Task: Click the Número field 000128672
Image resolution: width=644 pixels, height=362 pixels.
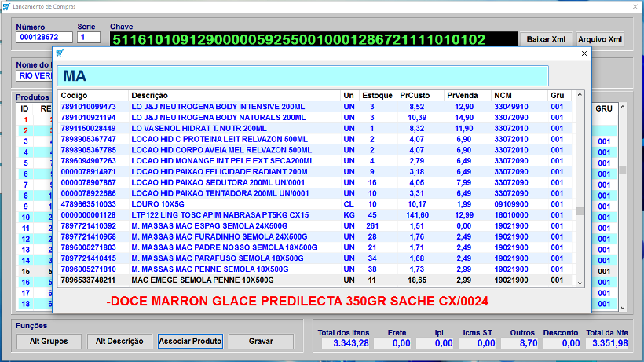Action: pyautogui.click(x=44, y=38)
